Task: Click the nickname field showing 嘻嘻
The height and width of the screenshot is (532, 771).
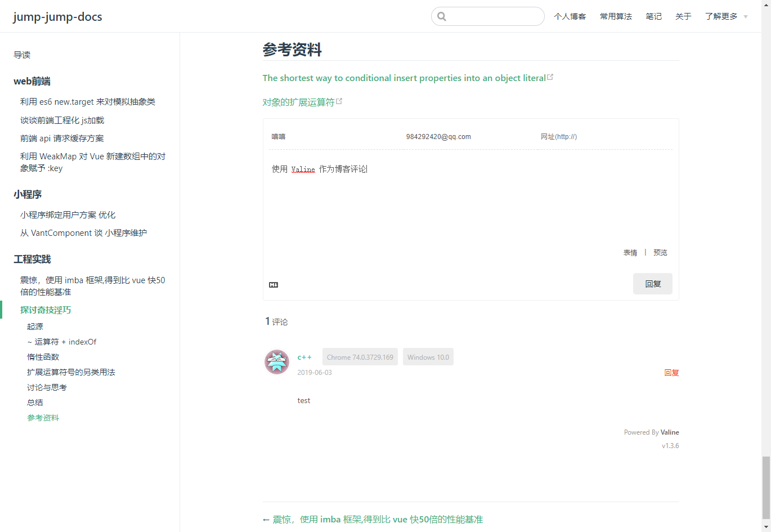Action: 335,137
